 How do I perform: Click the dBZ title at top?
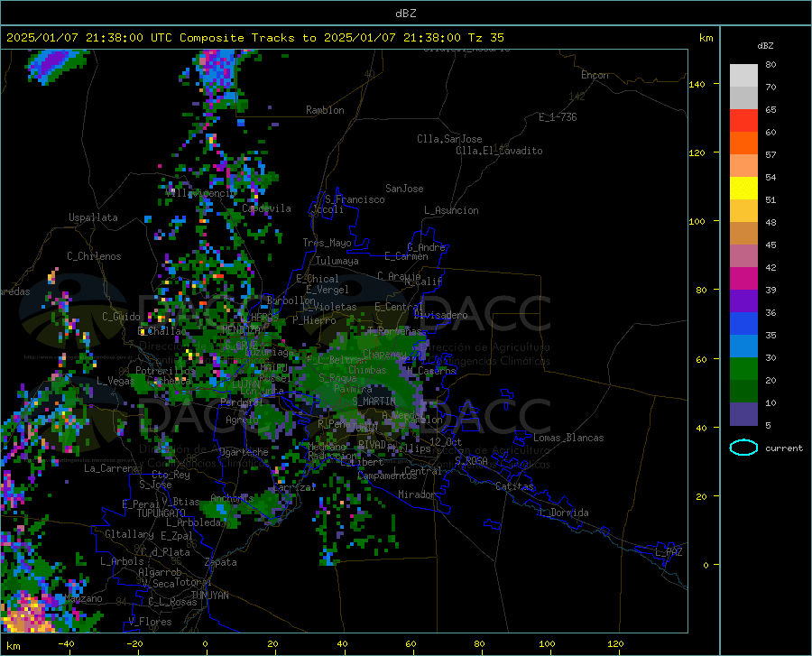tap(405, 14)
